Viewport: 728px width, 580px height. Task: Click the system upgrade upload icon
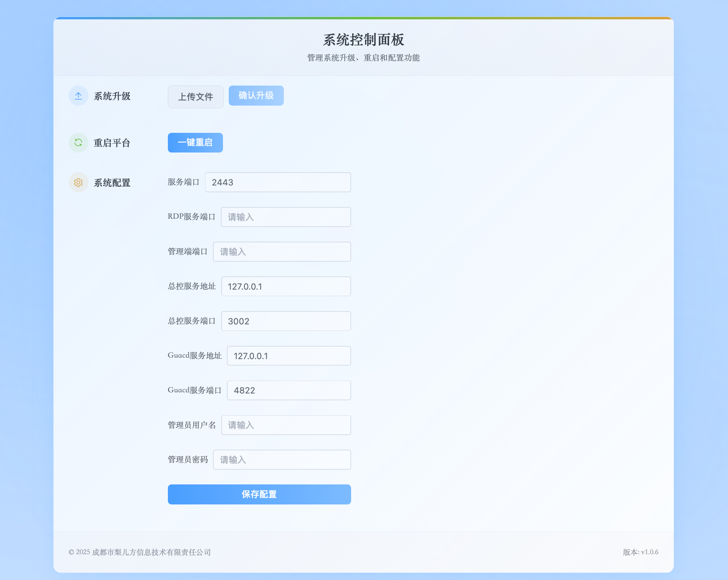pyautogui.click(x=78, y=96)
